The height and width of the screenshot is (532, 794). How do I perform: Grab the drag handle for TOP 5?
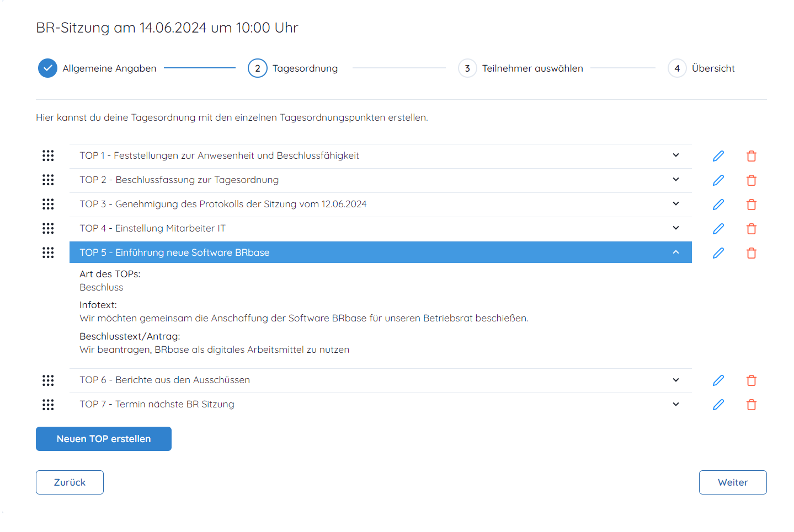(x=48, y=252)
